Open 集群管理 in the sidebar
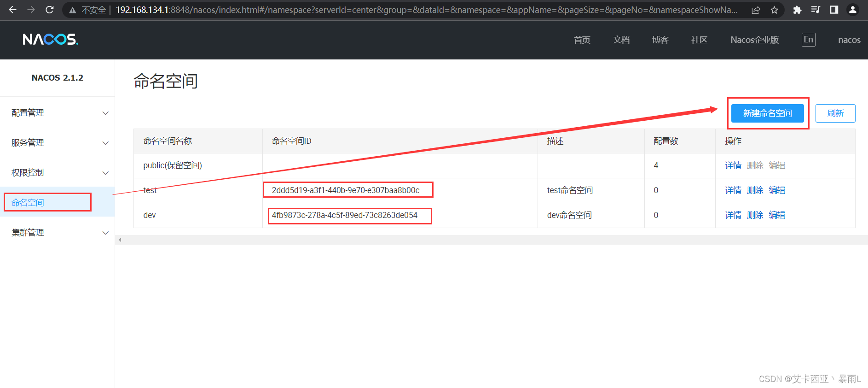Image resolution: width=868 pixels, height=388 pixels. click(x=28, y=233)
